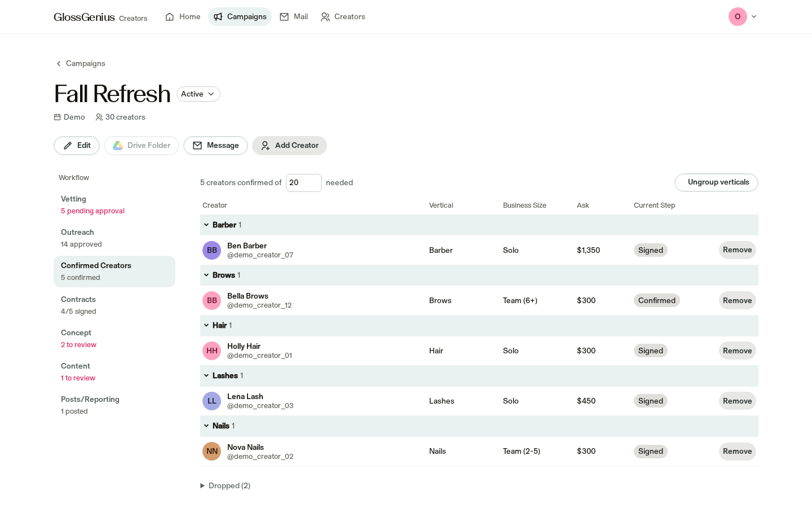The width and height of the screenshot is (812, 508).
Task: Click the GlossGenius logo
Action: click(x=85, y=17)
